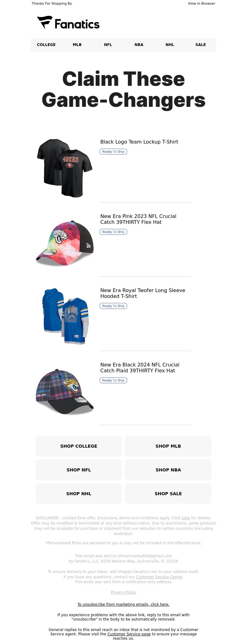Go to the NFL navigation tab
247x644 pixels.
click(108, 45)
